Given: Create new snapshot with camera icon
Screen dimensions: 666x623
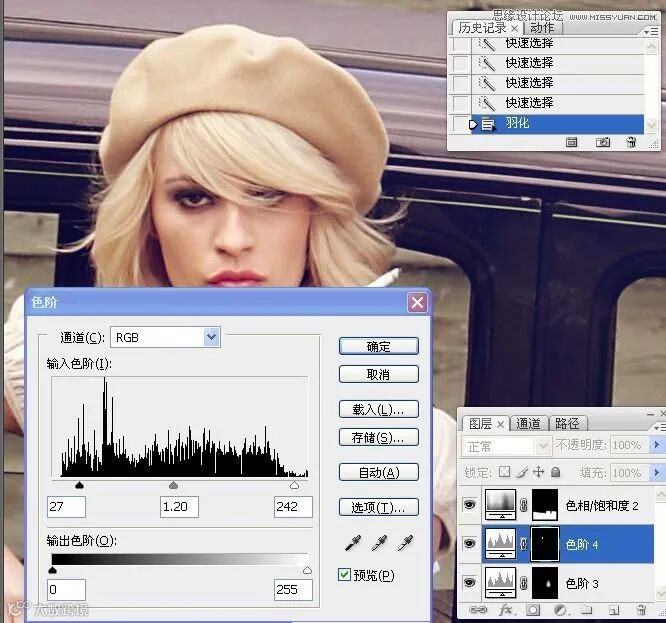Looking at the screenshot, I should (x=603, y=142).
